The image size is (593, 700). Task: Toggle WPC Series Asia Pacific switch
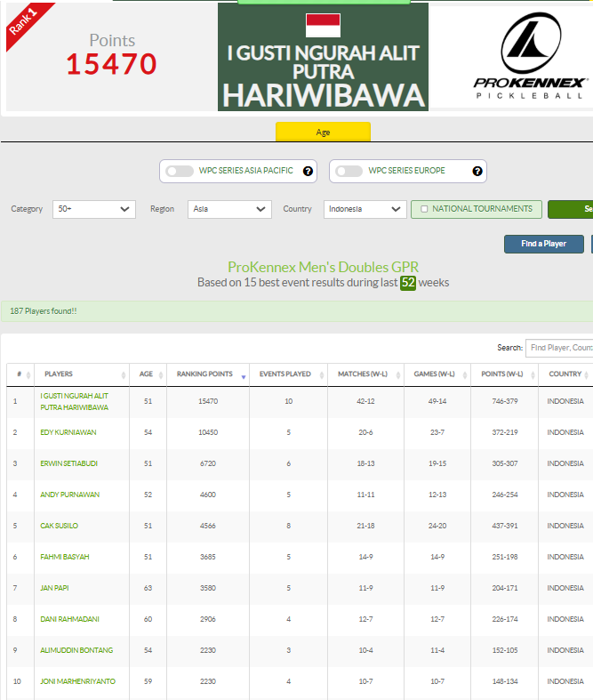[180, 171]
